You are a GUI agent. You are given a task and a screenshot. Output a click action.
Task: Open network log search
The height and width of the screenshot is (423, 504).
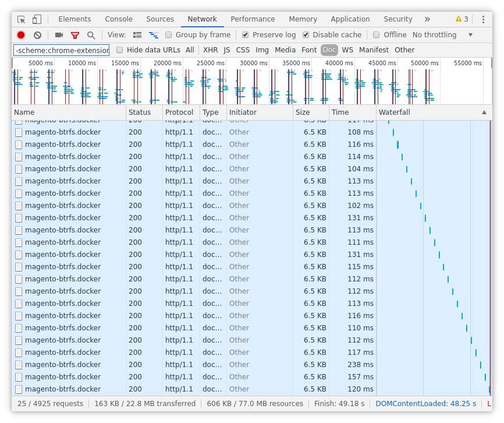coord(90,34)
